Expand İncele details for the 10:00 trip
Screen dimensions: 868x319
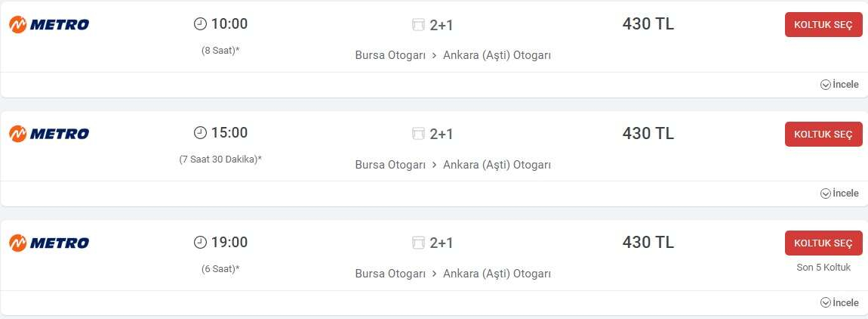point(839,85)
